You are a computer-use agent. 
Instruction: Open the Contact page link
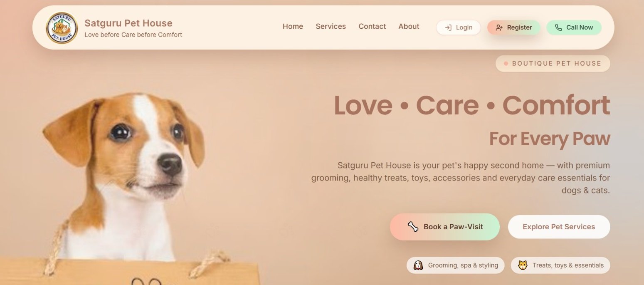click(372, 26)
